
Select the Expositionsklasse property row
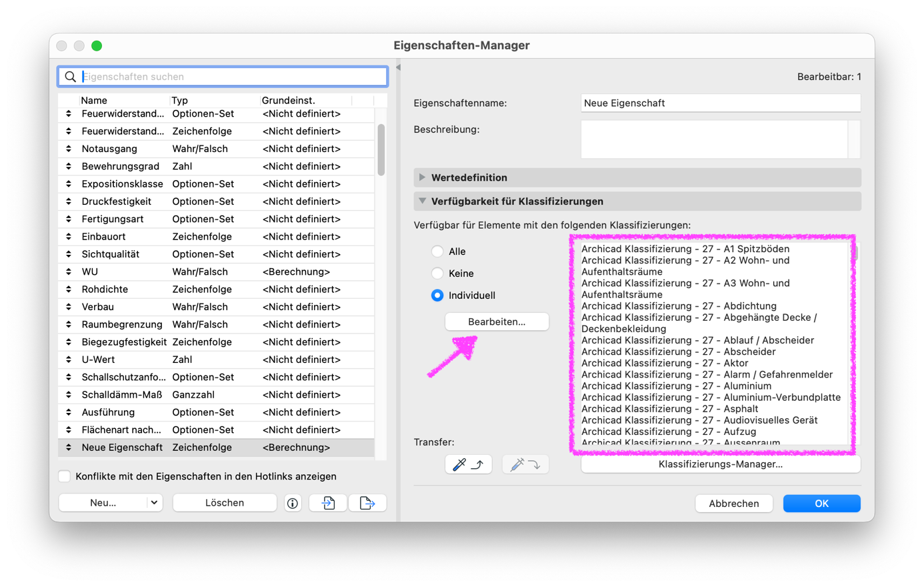pos(216,184)
